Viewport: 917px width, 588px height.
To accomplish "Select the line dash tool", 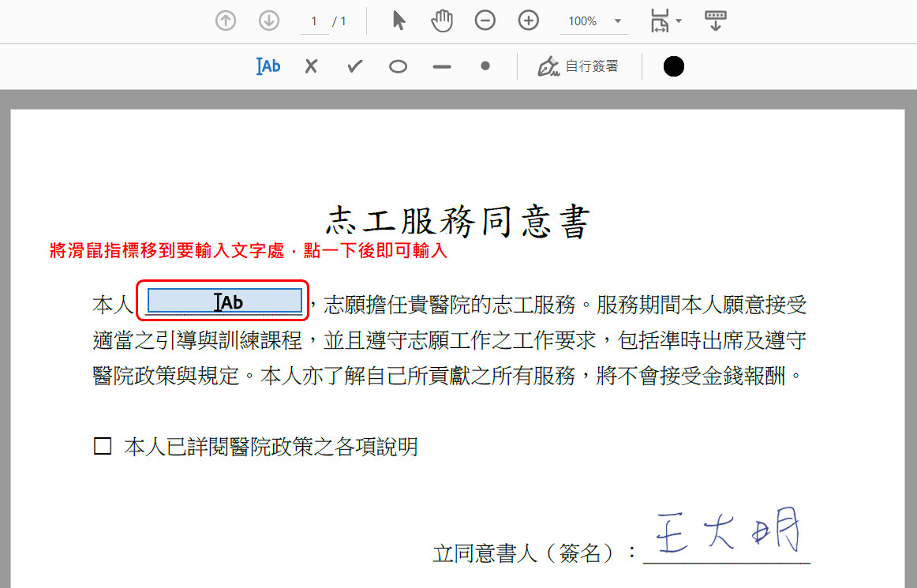I will 442,66.
